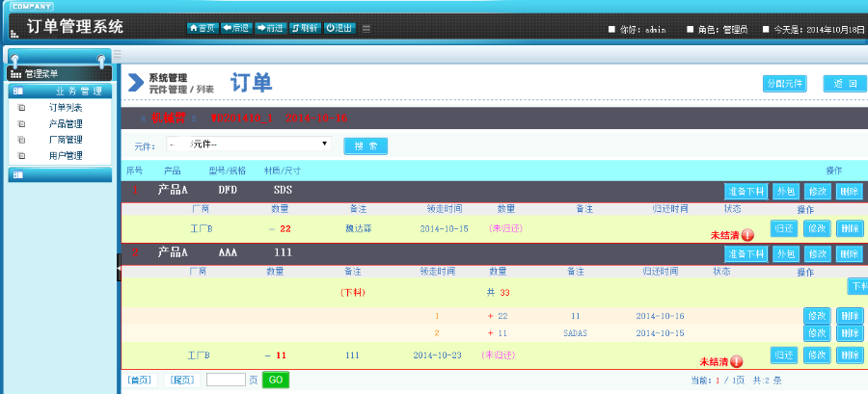
Task: Open 用户管理 in the sidebar
Action: pyautogui.click(x=66, y=156)
